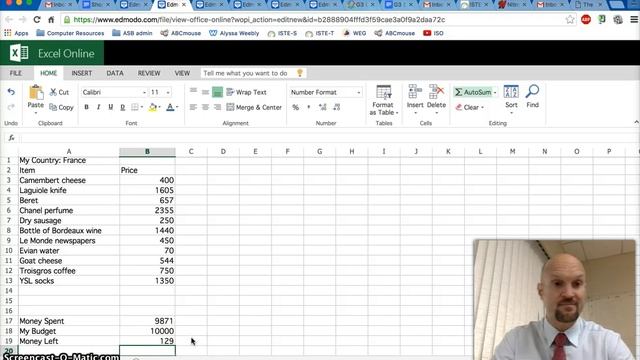Copy the selection with Copy
Image resolution: width=640 pixels, height=360 pixels.
(61, 107)
